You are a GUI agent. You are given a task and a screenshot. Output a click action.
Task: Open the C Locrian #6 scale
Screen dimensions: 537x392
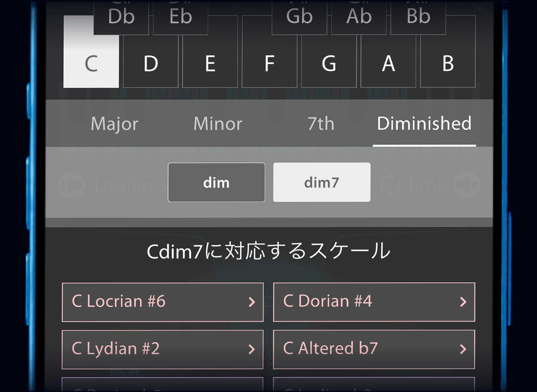tap(162, 302)
